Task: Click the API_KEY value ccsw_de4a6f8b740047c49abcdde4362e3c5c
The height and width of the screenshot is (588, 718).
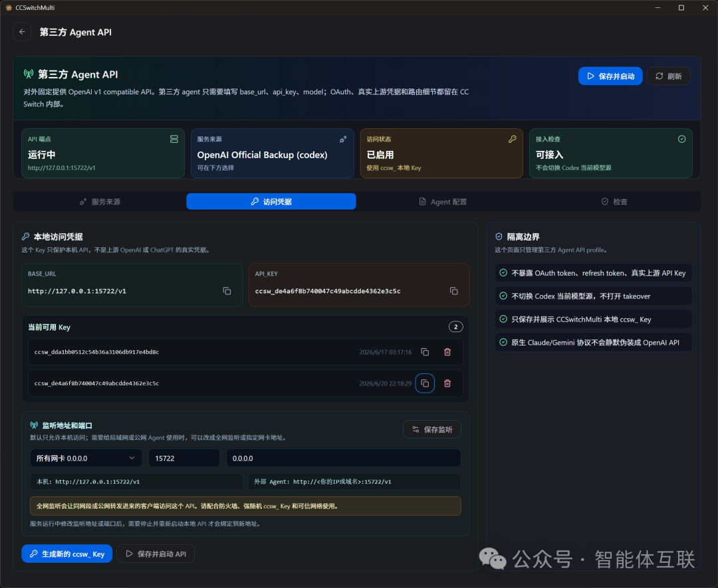Action: pos(328,291)
